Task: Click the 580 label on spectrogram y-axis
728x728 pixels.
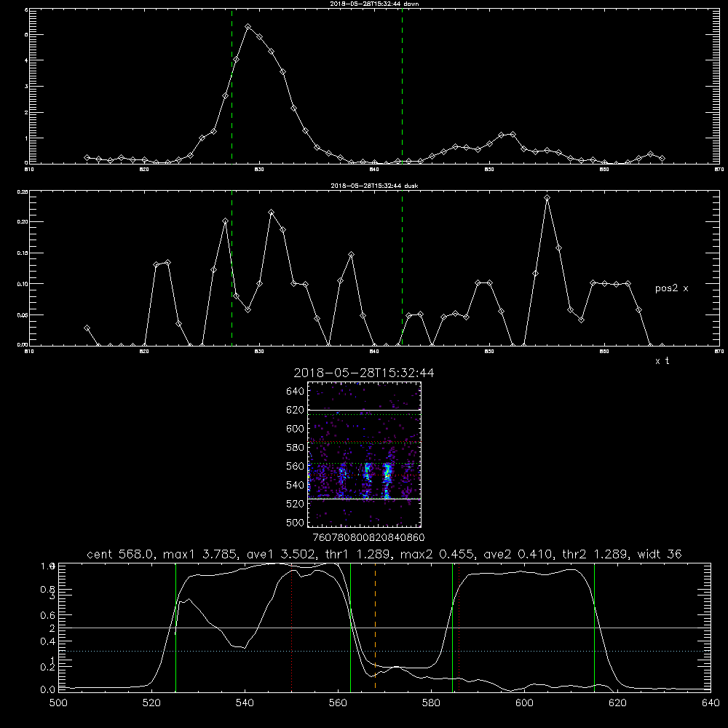Action: click(296, 448)
